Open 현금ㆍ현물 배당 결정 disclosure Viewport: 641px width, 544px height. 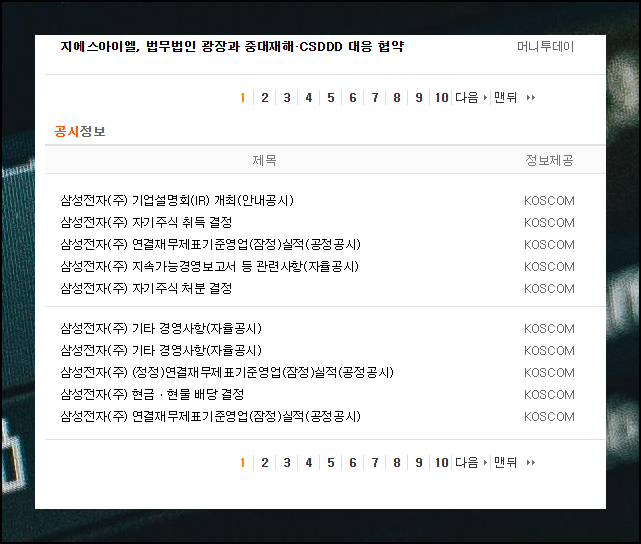tap(152, 394)
